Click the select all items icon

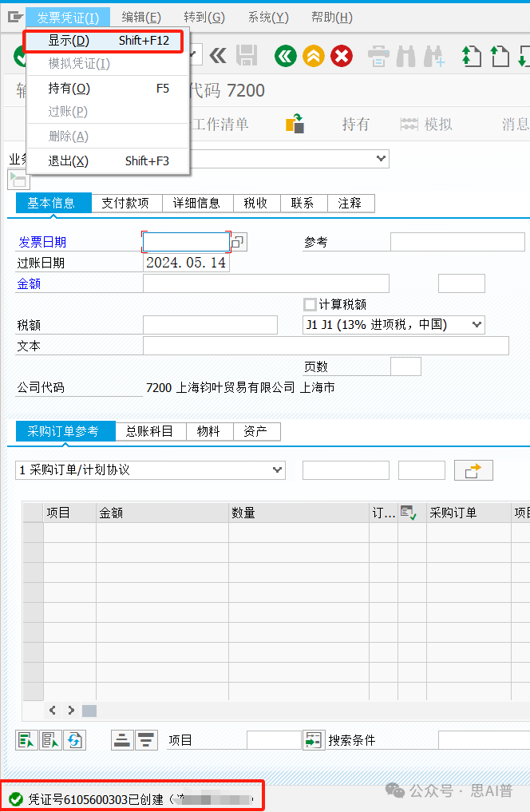coord(26,740)
